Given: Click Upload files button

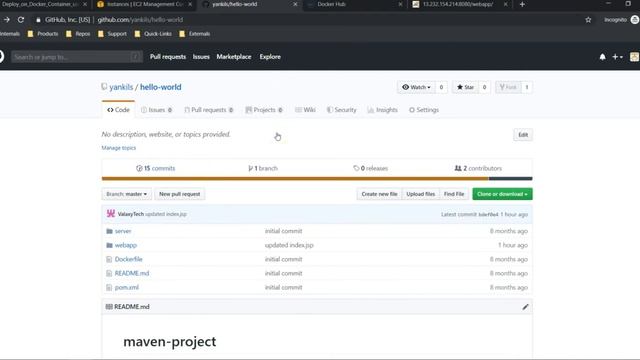Looking at the screenshot, I should pyautogui.click(x=420, y=194).
